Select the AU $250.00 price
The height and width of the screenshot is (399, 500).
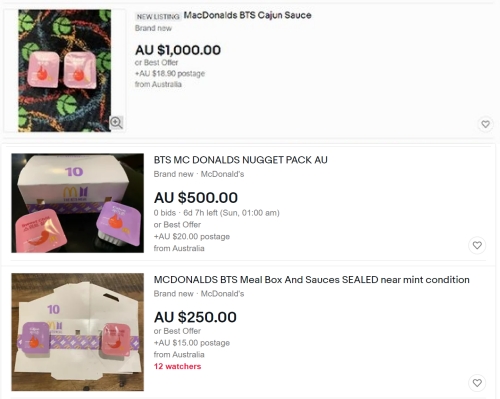click(195, 317)
